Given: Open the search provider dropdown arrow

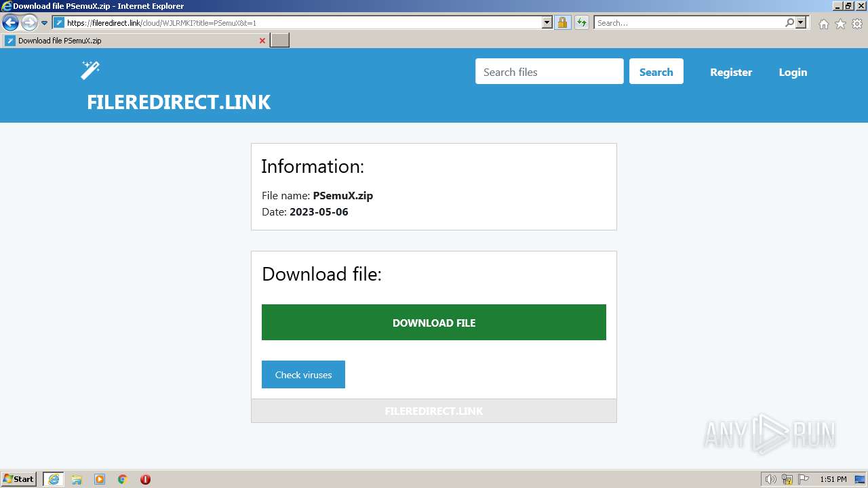Looking at the screenshot, I should 801,23.
